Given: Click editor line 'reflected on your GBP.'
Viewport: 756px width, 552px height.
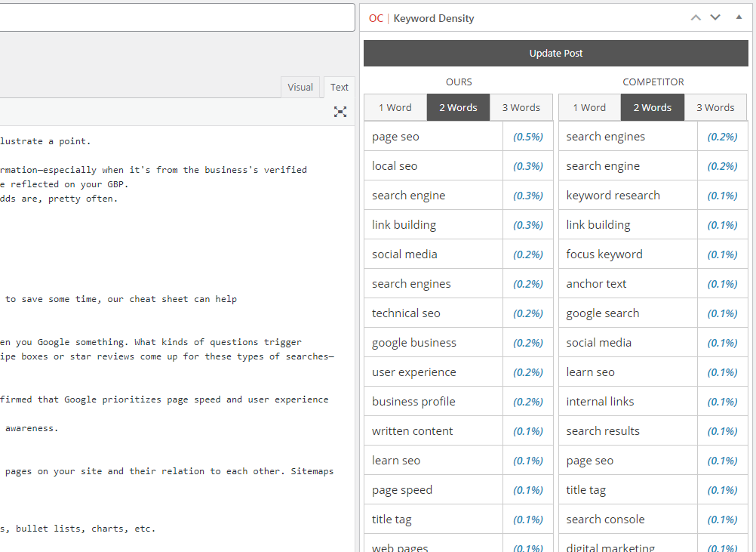Looking at the screenshot, I should (x=65, y=184).
